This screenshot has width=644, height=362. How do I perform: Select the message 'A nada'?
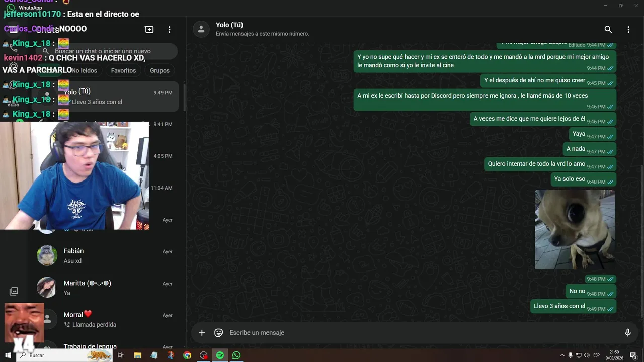pos(589,150)
